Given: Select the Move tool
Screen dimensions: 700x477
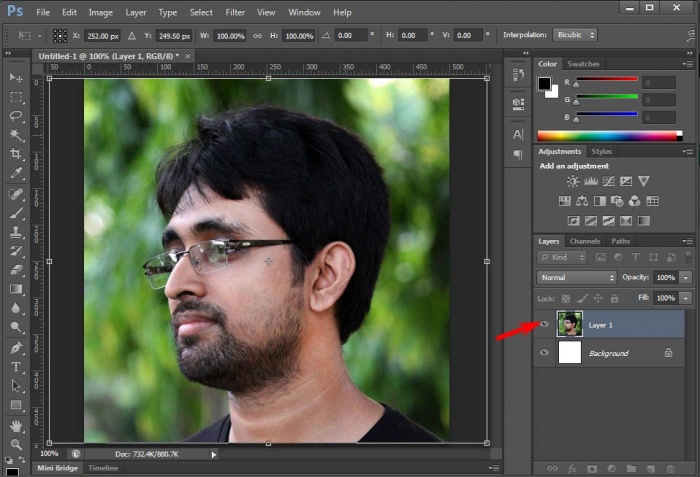Looking at the screenshot, I should [16, 78].
